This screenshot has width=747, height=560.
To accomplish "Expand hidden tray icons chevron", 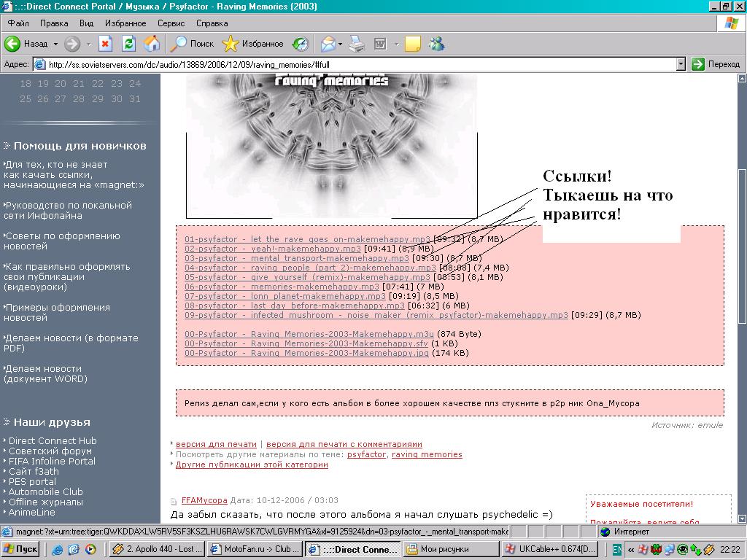I will tap(631, 550).
